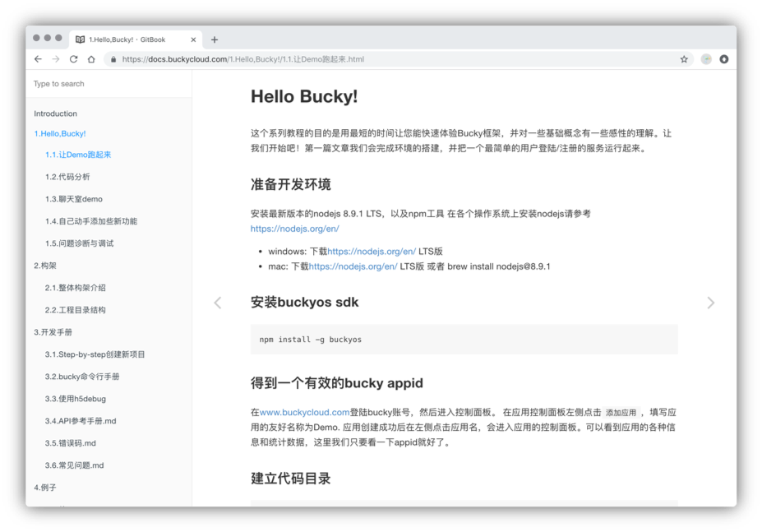
Task: Focus the Type to search field
Action: (109, 84)
